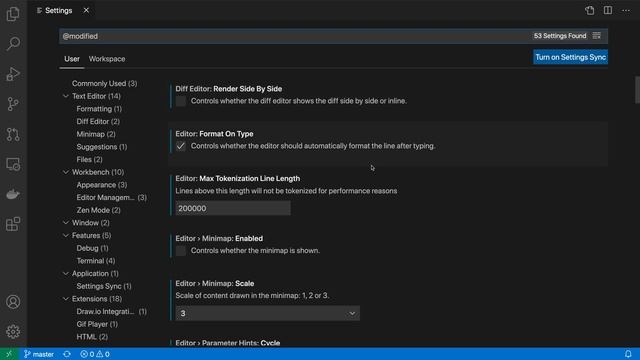Open the Search view in activity bar

point(13,44)
